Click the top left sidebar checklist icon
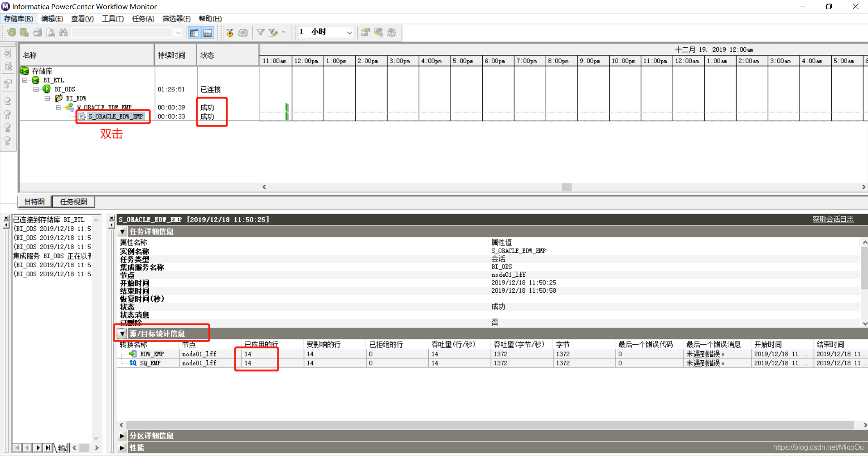The image size is (868, 456). (8, 53)
